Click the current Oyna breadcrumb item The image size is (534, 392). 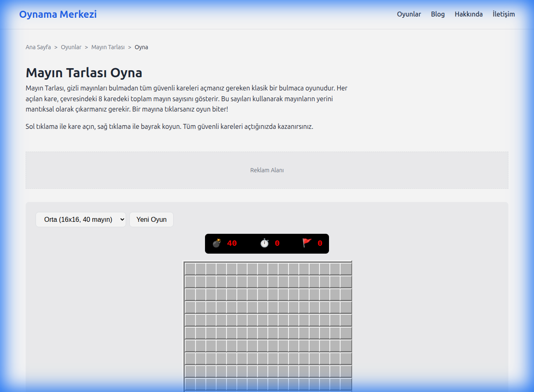click(x=141, y=47)
